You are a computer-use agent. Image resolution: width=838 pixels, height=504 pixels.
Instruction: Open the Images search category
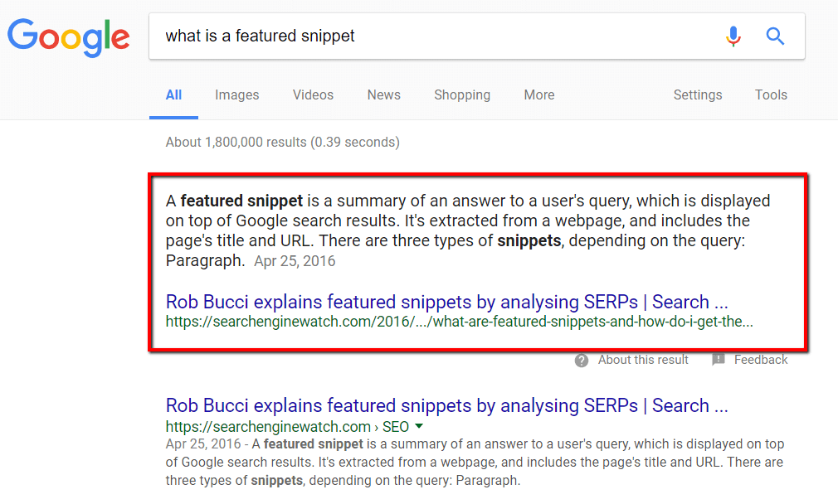(236, 94)
